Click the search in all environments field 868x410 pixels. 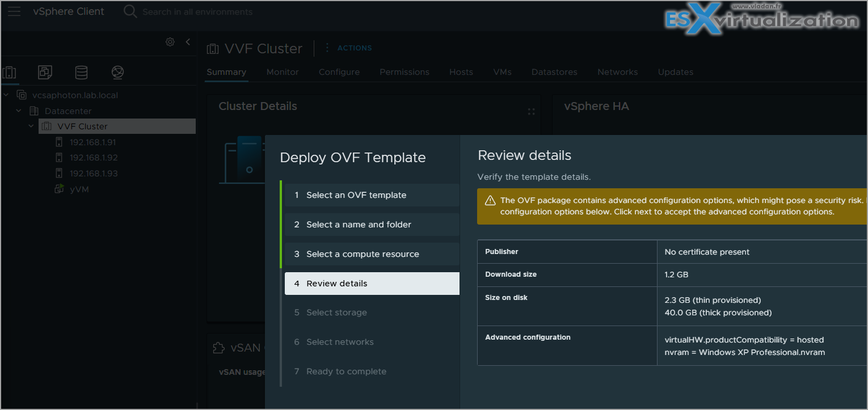197,12
